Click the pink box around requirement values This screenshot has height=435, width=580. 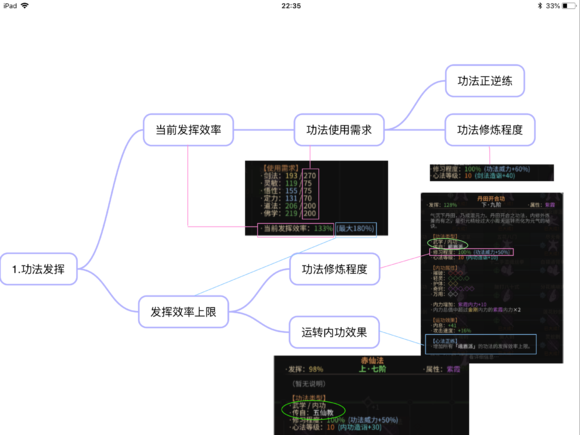point(310,194)
